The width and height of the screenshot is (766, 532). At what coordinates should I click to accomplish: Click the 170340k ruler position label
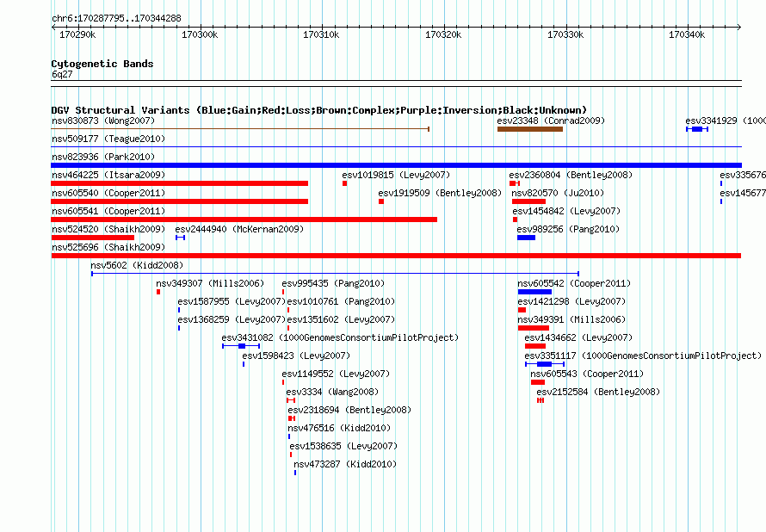[687, 34]
